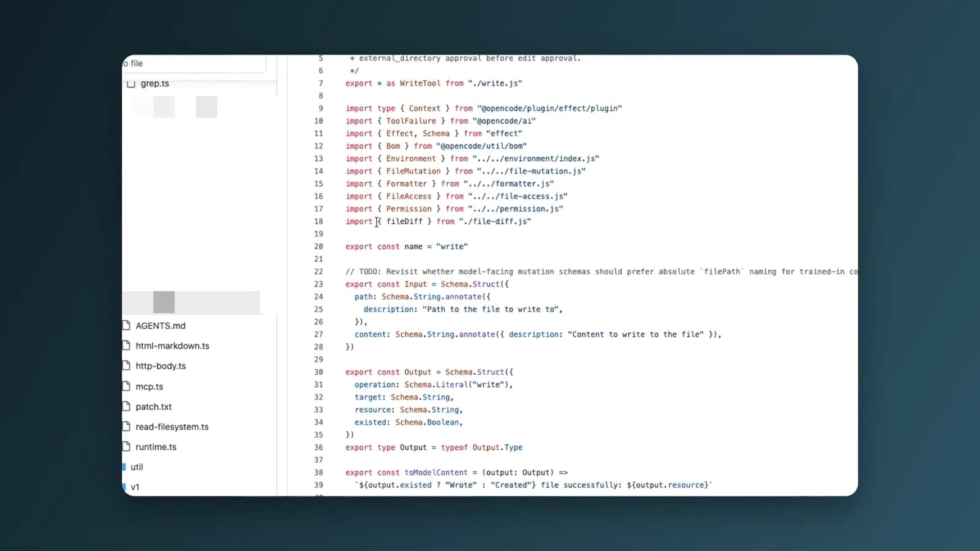The height and width of the screenshot is (551, 980).
Task: Click the file icon beside html-markdown.ts
Action: 126,346
